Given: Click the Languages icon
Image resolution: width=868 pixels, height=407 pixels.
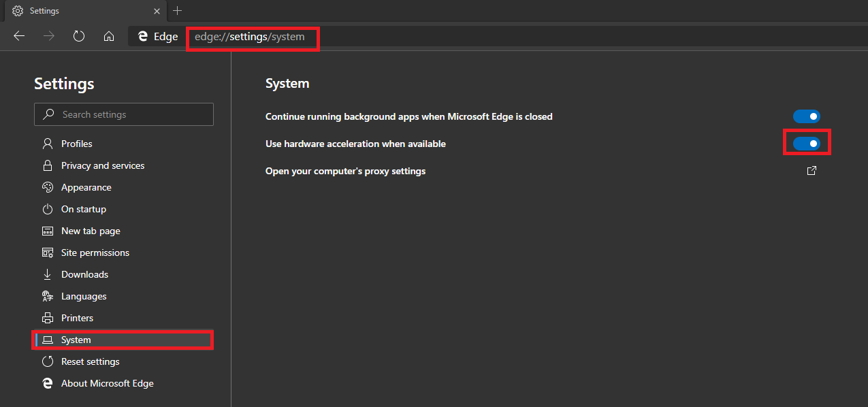Looking at the screenshot, I should click(x=48, y=296).
